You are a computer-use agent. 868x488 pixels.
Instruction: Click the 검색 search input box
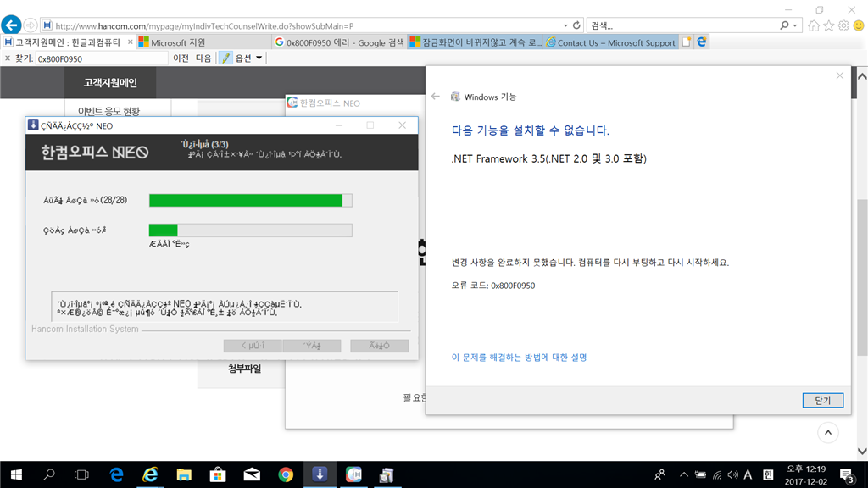682,25
